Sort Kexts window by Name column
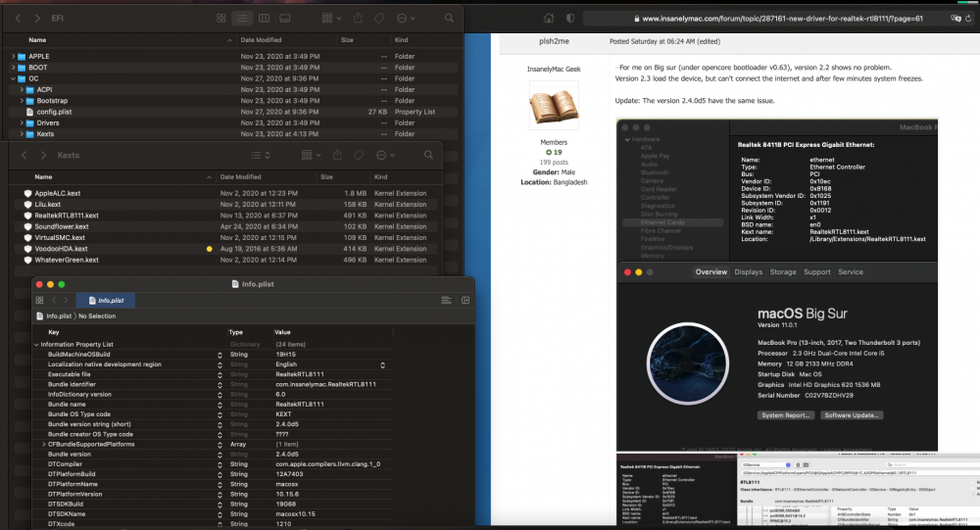This screenshot has width=980, height=530. point(43,177)
